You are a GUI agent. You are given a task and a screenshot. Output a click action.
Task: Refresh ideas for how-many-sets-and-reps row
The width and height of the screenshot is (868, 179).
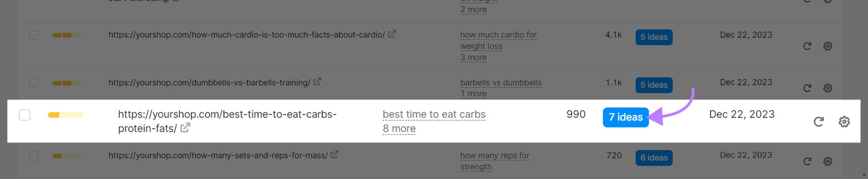[x=807, y=161]
